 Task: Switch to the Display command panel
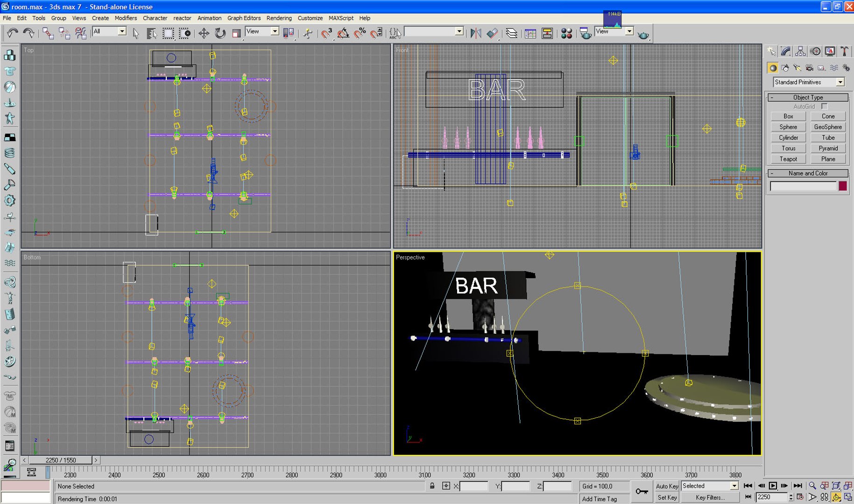pos(830,51)
